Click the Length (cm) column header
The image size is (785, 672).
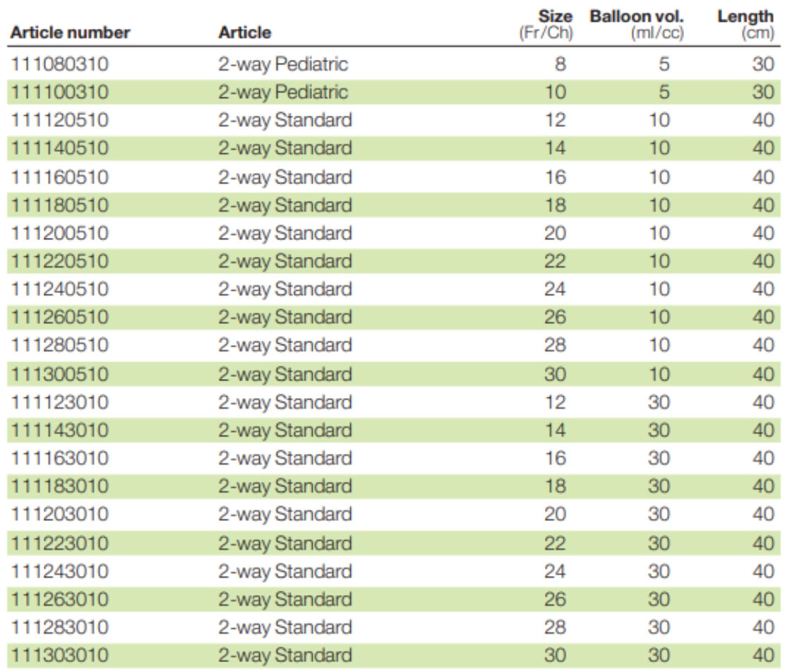pyautogui.click(x=746, y=25)
